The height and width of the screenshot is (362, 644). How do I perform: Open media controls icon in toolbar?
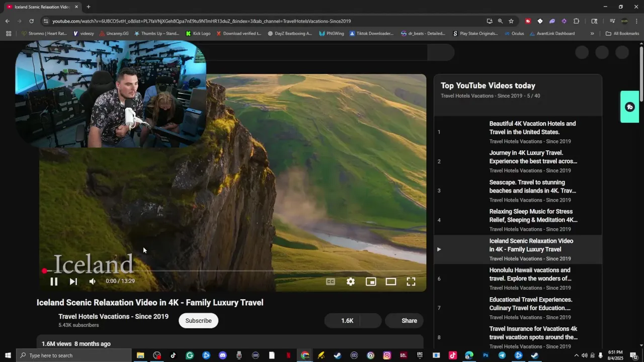tap(612, 21)
